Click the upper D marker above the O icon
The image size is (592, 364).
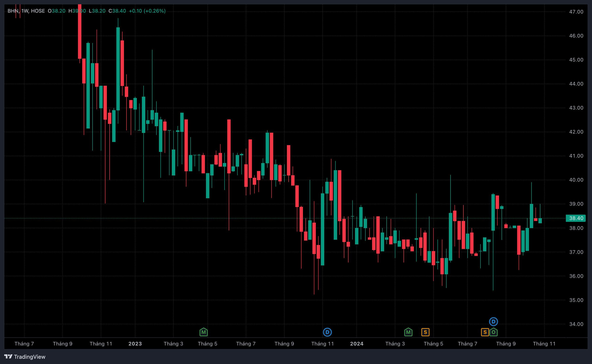pos(493,322)
